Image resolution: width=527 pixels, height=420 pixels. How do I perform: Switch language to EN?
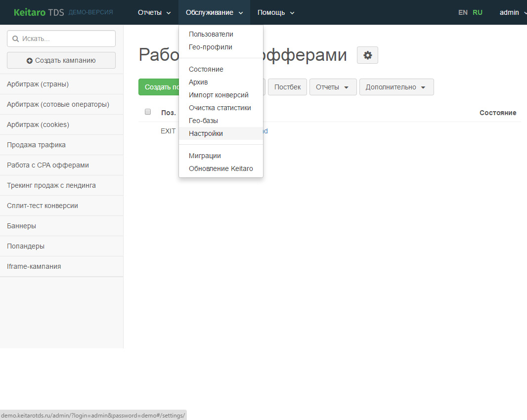463,12
